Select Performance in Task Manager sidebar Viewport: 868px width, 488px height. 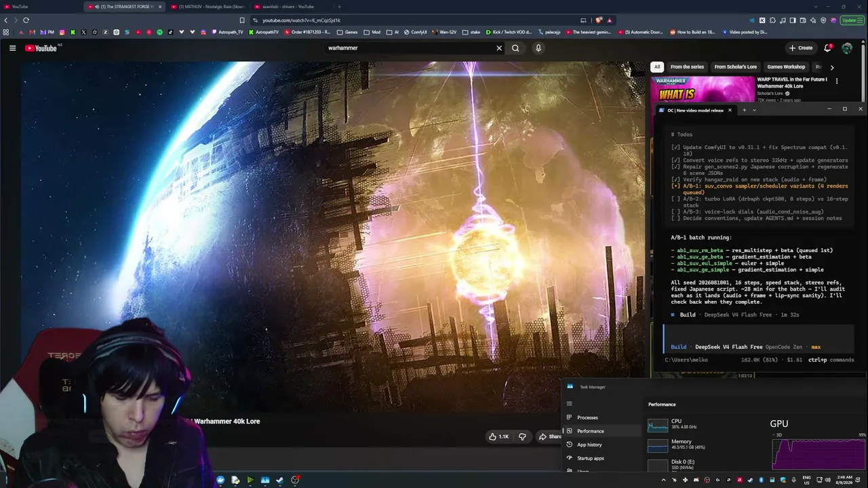coord(602,431)
